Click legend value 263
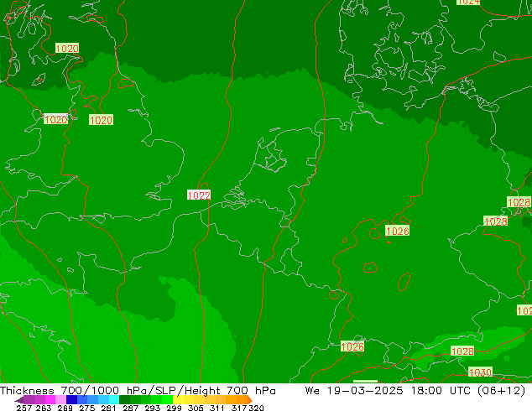This screenshot has width=532, height=411. click(44, 408)
